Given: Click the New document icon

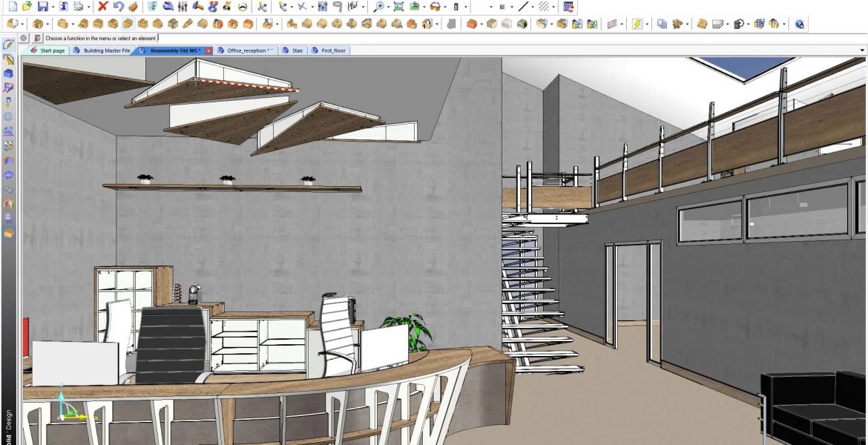Looking at the screenshot, I should pyautogui.click(x=13, y=7).
